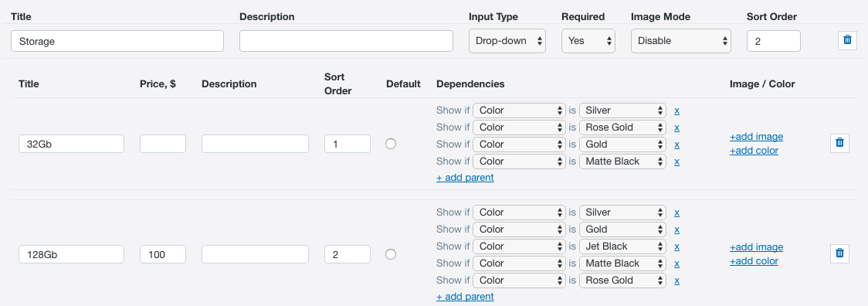Open the Required Yes dropdown
The width and height of the screenshot is (868, 306).
[x=588, y=41]
